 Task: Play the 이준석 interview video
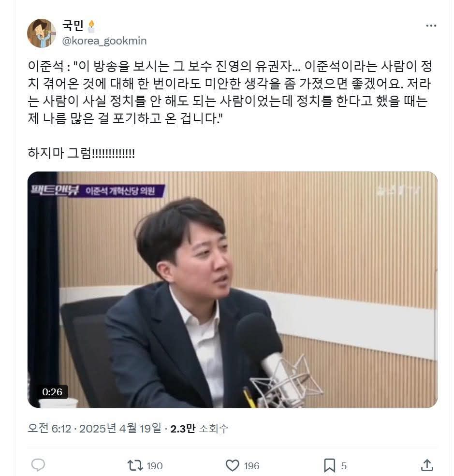pyautogui.click(x=232, y=289)
